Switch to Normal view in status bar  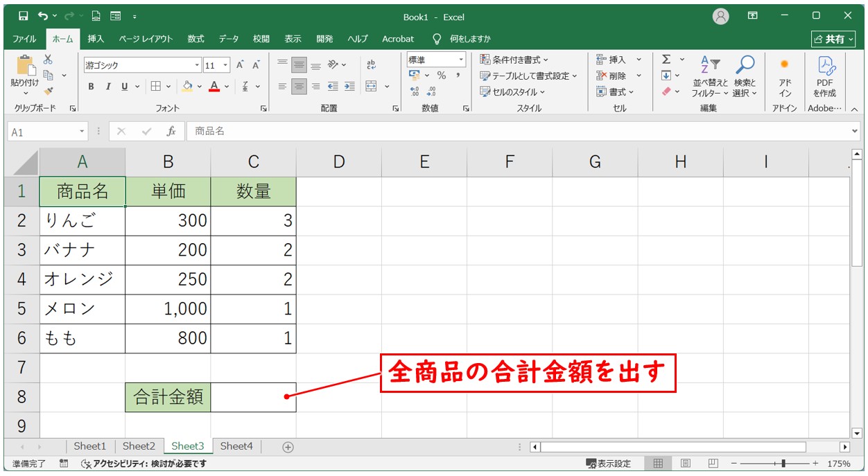(659, 464)
